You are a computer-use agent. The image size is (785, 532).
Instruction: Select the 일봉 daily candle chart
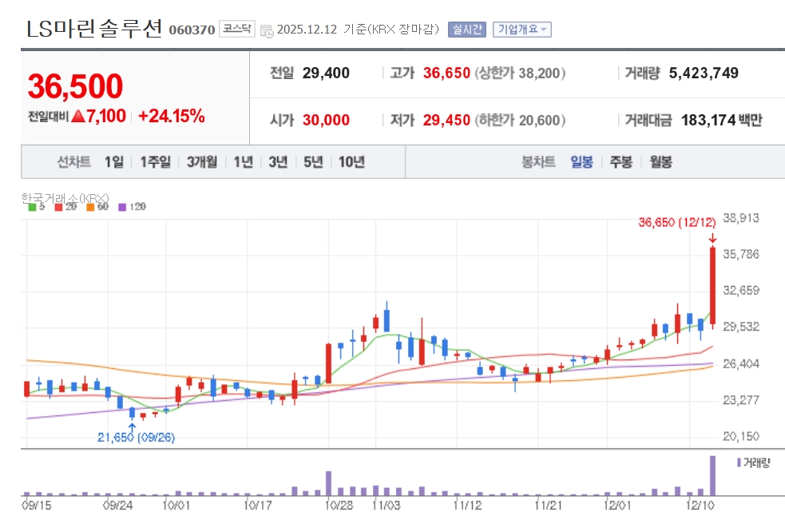pos(581,162)
